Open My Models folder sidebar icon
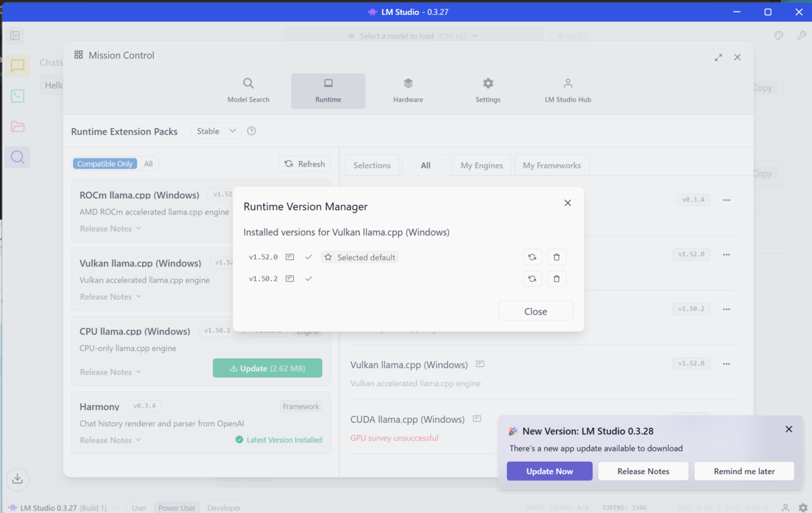Viewport: 812px width, 513px height. [18, 127]
